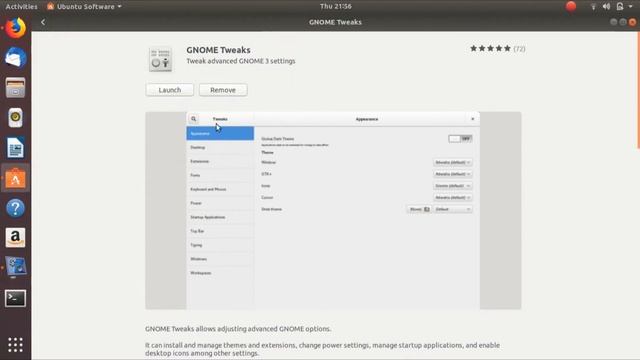Viewport: 640px width, 360px height.
Task: Click the volume speaker icon
Action: [x=607, y=7]
